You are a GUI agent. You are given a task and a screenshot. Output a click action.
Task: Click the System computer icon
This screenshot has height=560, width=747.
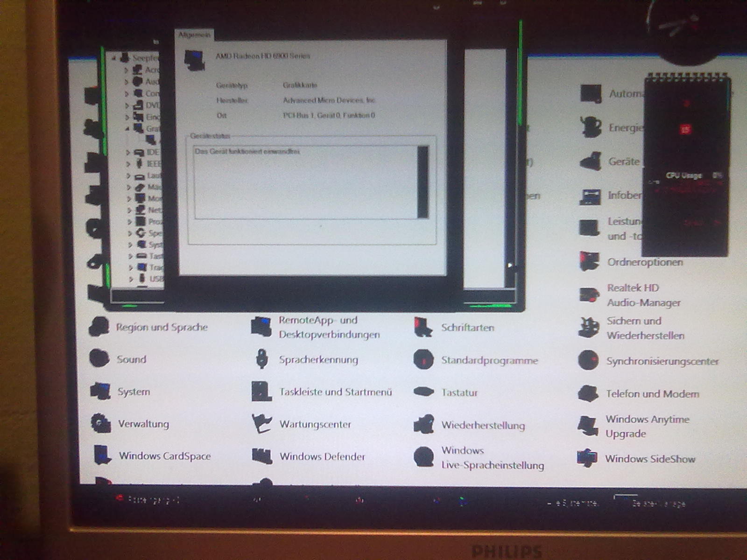[100, 391]
